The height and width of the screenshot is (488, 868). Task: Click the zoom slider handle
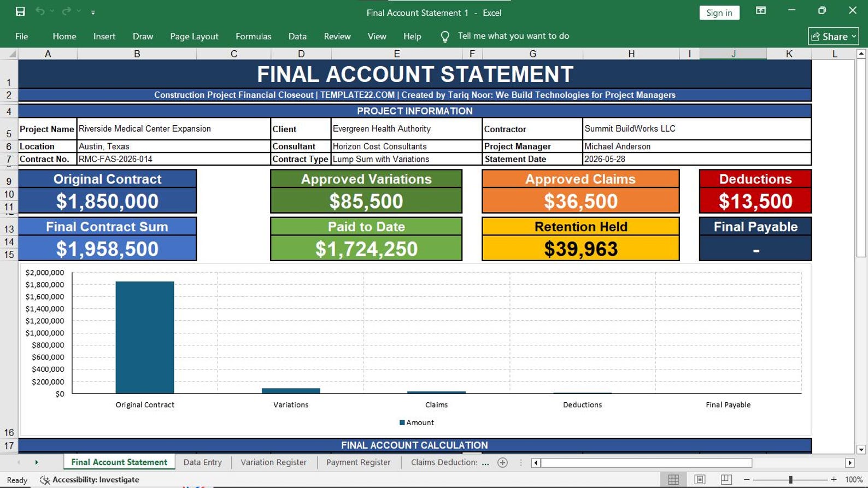[790, 479]
